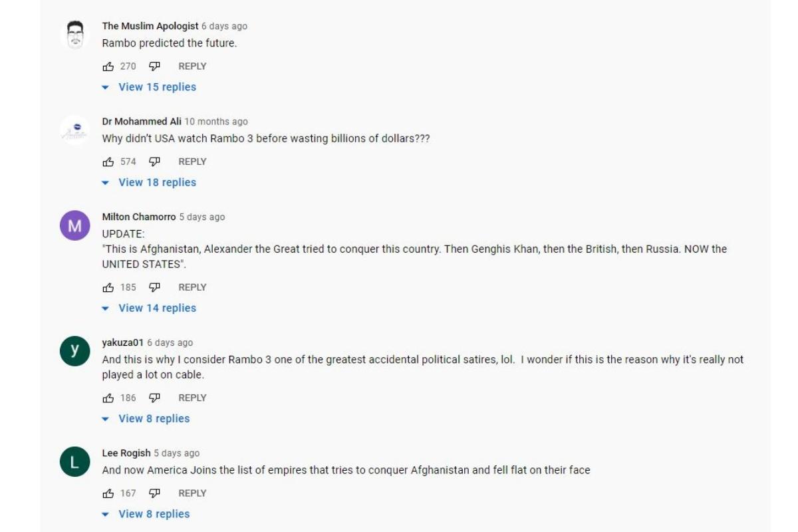Image resolution: width=798 pixels, height=532 pixels.
Task: Thumbs up Milton Chamorro's comment
Action: (x=108, y=287)
